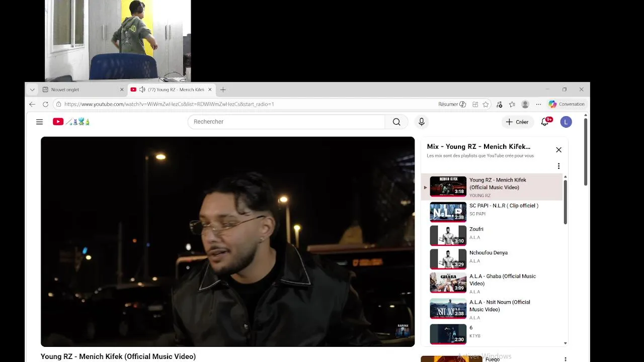This screenshot has width=644, height=362.
Task: Click the Ghaba 3:09 thumbnail
Action: tap(448, 283)
